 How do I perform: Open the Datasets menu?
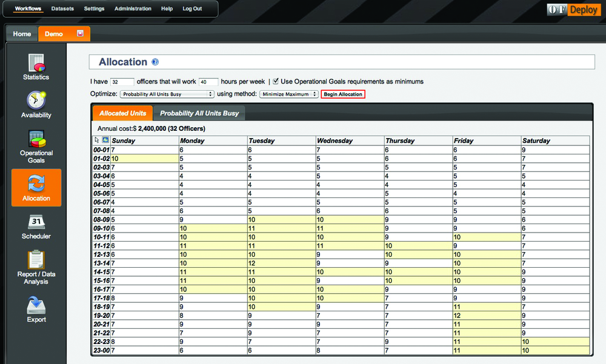click(62, 9)
